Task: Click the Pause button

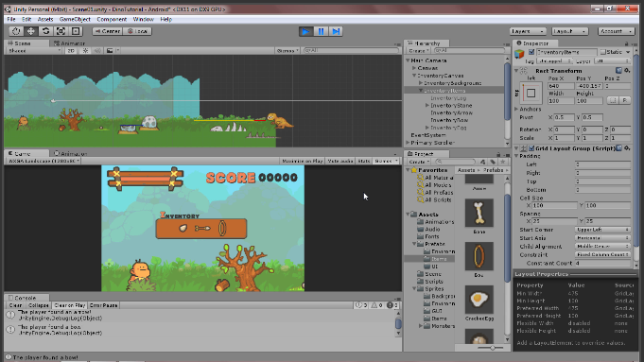Action: coord(321,31)
